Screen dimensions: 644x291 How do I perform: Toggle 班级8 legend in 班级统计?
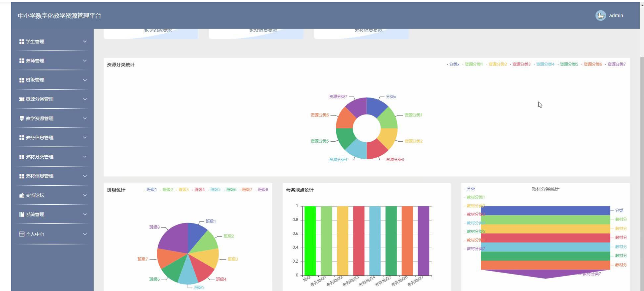pyautogui.click(x=262, y=190)
